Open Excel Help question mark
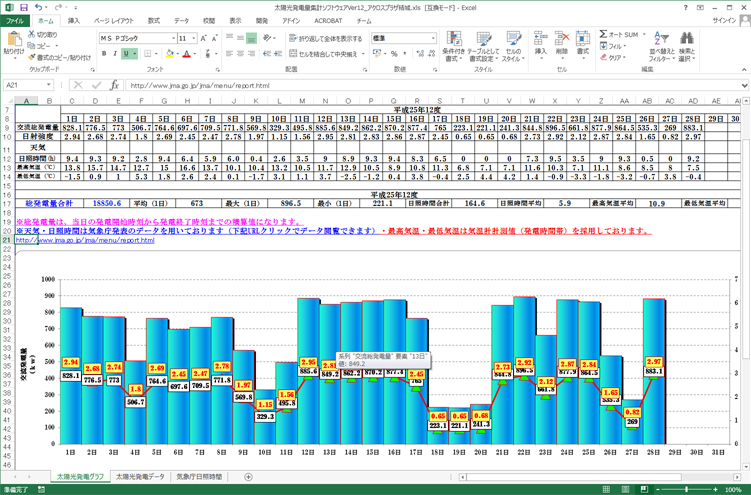 tap(685, 7)
